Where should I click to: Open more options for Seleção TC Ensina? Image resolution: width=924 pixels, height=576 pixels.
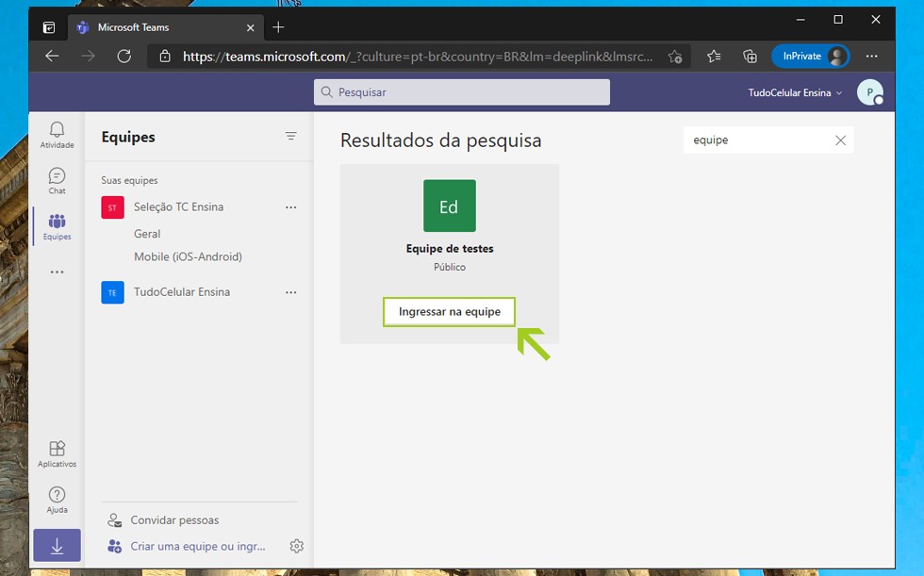point(290,207)
